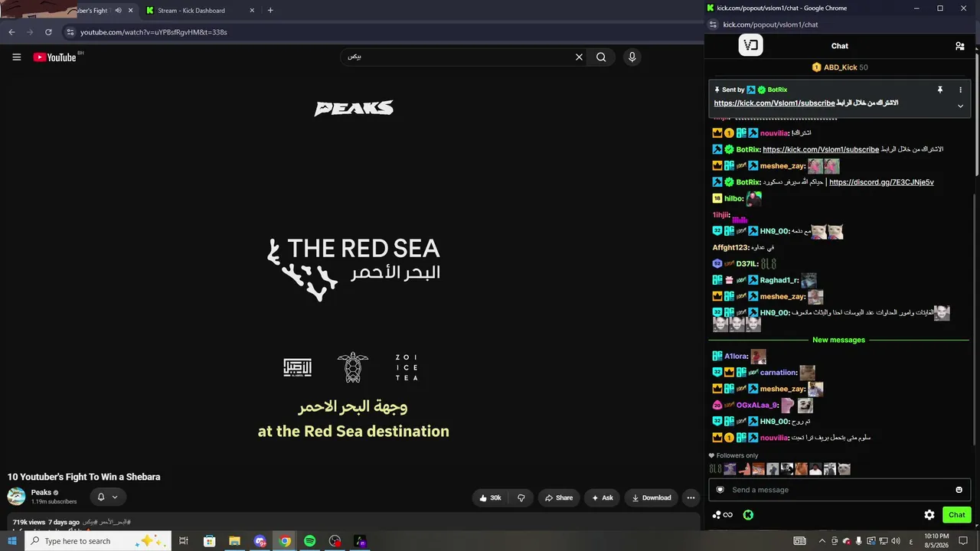Open D37IL's username in chat
Viewport: 980px width, 551px height.
point(746,264)
